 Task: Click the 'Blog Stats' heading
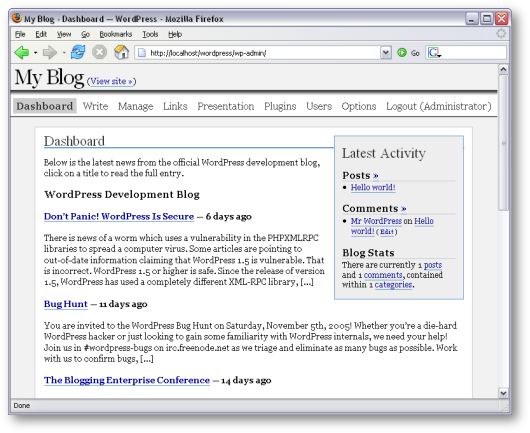(368, 253)
